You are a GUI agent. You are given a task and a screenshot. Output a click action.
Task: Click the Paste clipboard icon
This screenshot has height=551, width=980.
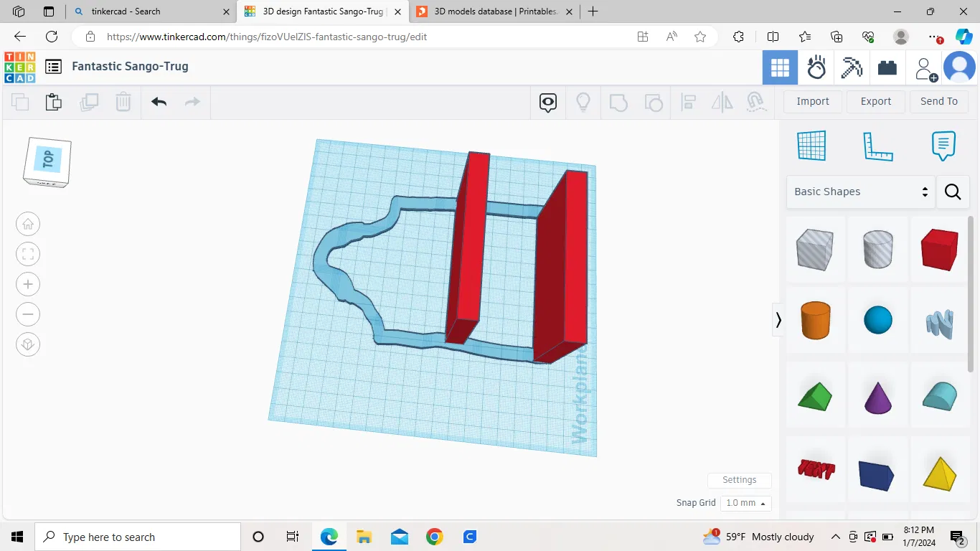coord(54,102)
